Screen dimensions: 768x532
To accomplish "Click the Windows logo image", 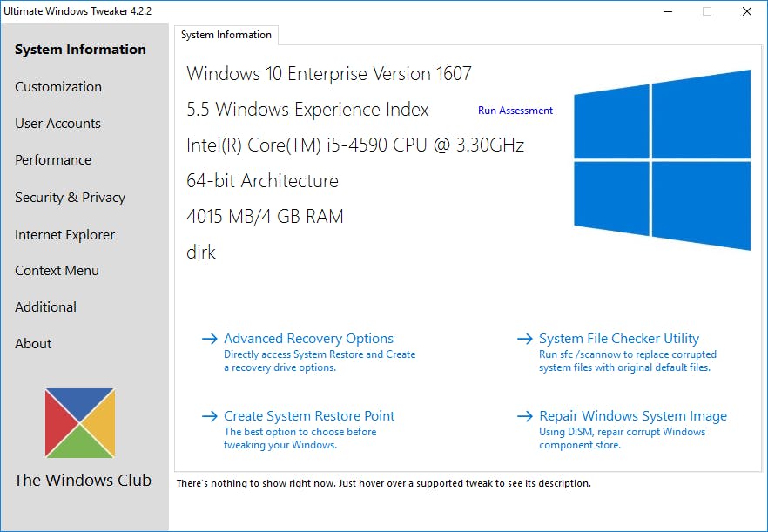I will pyautogui.click(x=662, y=160).
